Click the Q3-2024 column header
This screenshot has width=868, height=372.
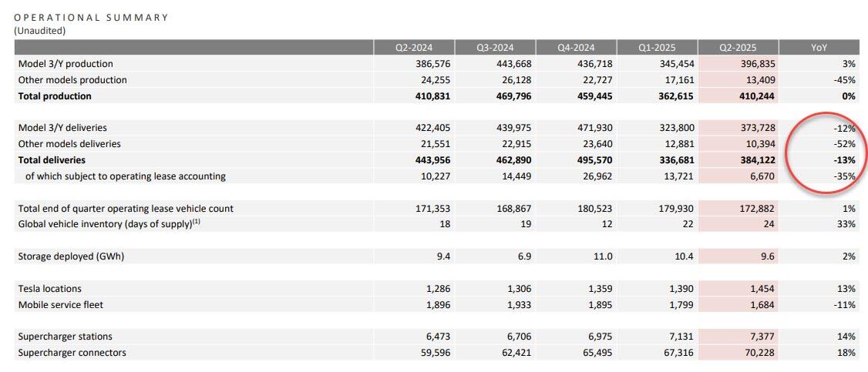point(495,48)
